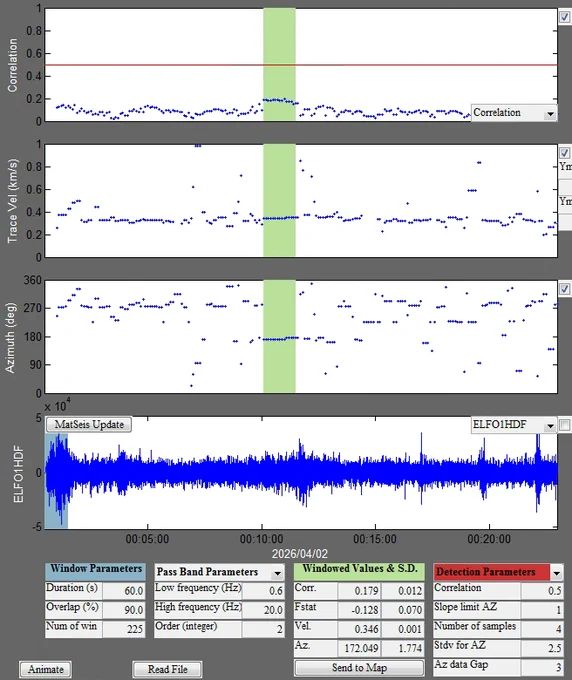Expand the Pass Band Parameters dropdown

pos(277,573)
